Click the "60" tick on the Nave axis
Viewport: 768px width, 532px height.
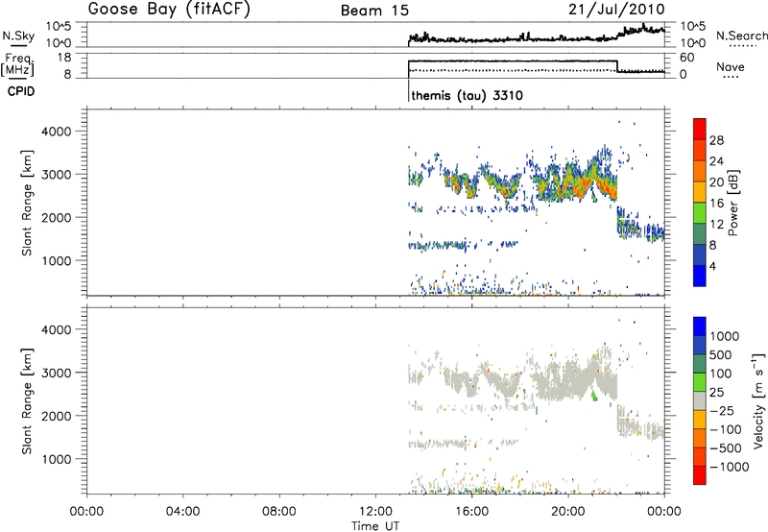[x=687, y=58]
